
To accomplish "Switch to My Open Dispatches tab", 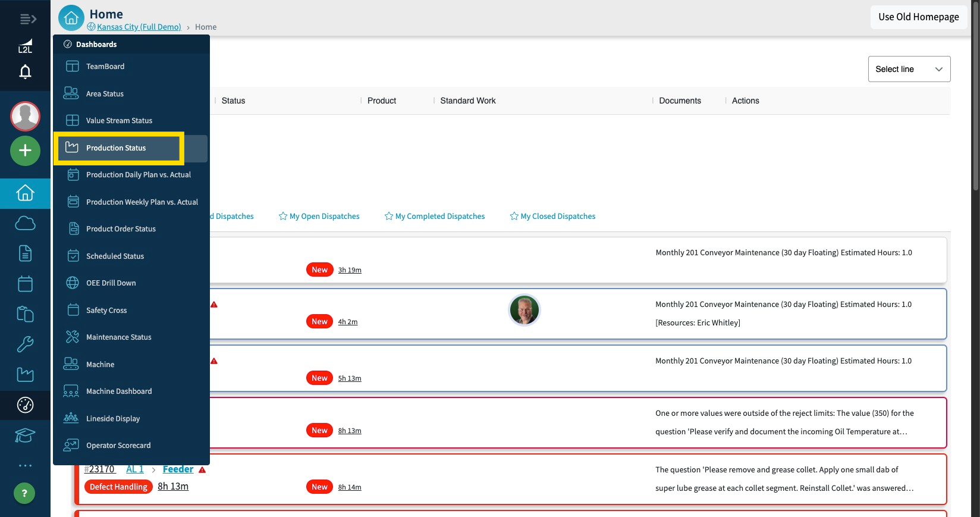I will click(319, 216).
